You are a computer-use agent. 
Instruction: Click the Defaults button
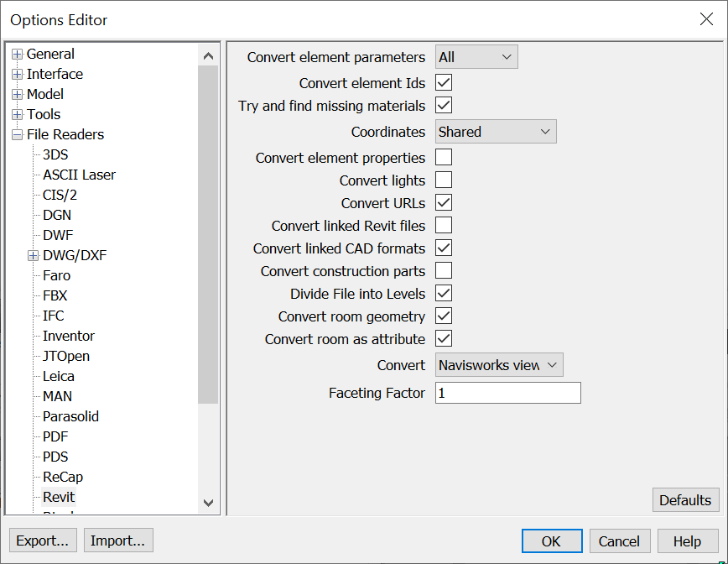coord(685,499)
